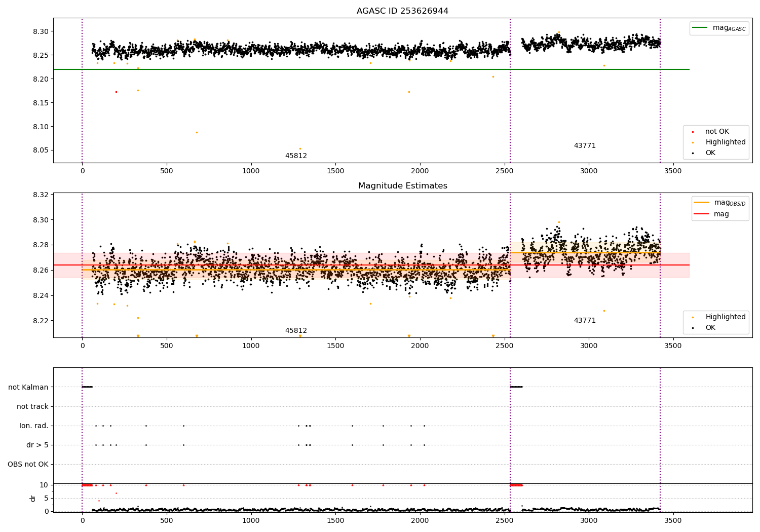Viewport: 760px width, 532px height.
Task: Click the 8.05 y-axis tick label
Action: point(41,150)
